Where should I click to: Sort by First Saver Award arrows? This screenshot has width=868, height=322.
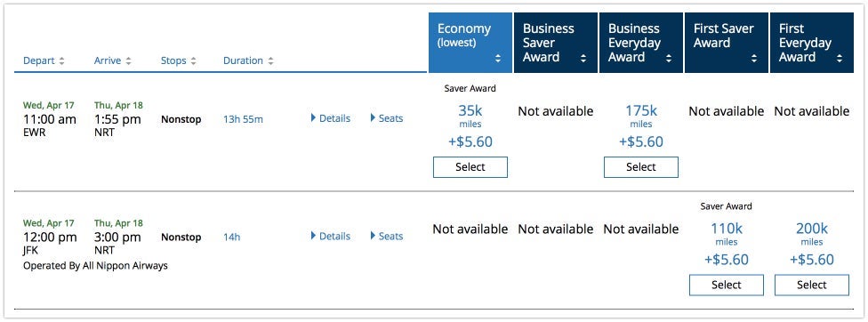point(753,58)
